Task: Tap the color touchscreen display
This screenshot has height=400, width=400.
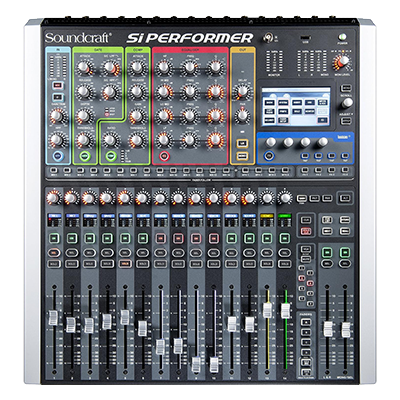Action: tap(296, 107)
